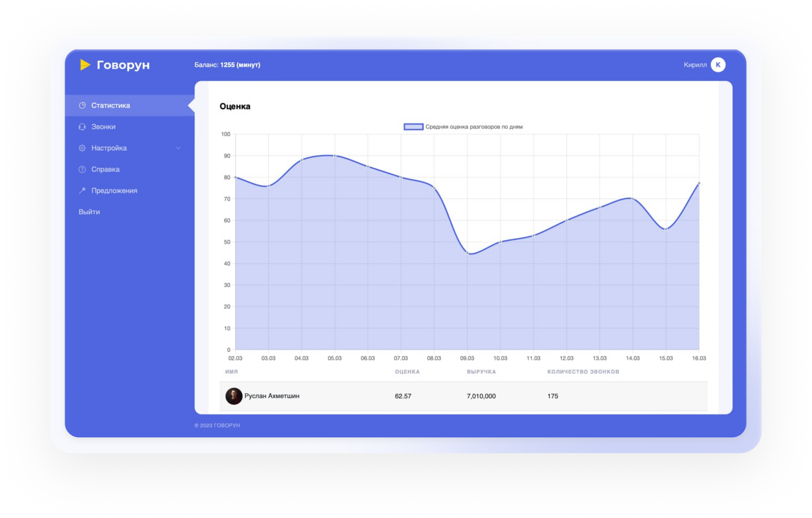Click Руслан Ахметшин's profile photo
This screenshot has width=812, height=518.
[x=233, y=396]
